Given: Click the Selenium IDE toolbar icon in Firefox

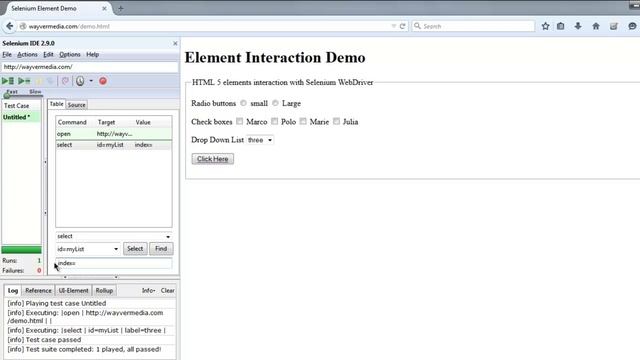Looking at the screenshot, I should 613,26.
